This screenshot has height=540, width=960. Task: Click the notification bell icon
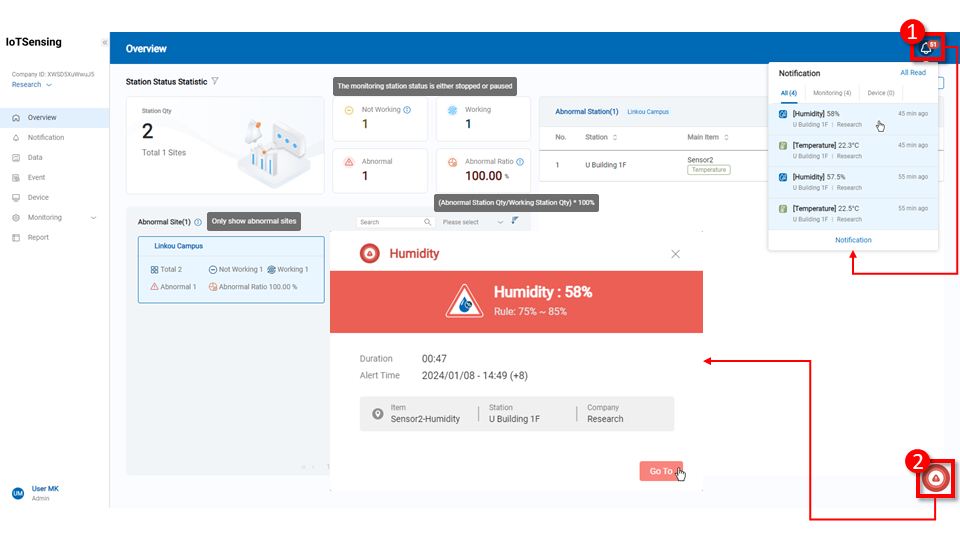[x=925, y=48]
